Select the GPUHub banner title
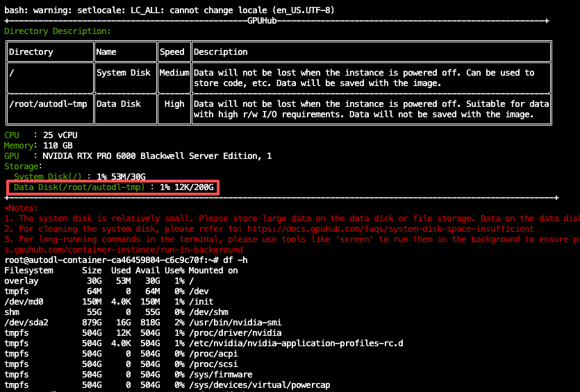Image resolution: width=580 pixels, height=392 pixels. click(x=262, y=21)
